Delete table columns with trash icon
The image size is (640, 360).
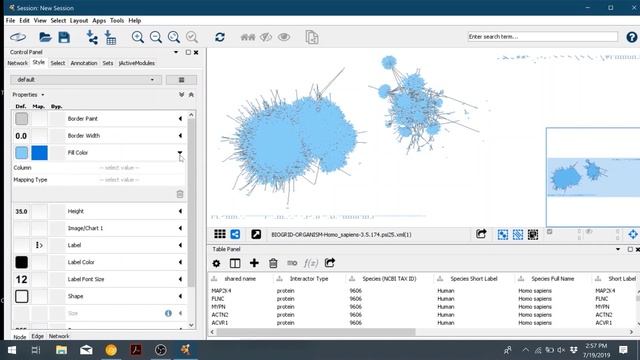tap(273, 263)
